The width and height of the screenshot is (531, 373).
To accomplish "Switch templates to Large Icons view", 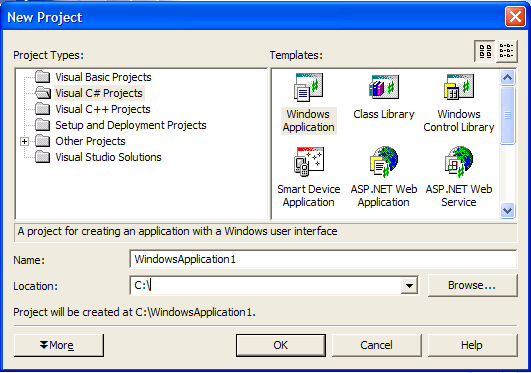I will (x=485, y=51).
